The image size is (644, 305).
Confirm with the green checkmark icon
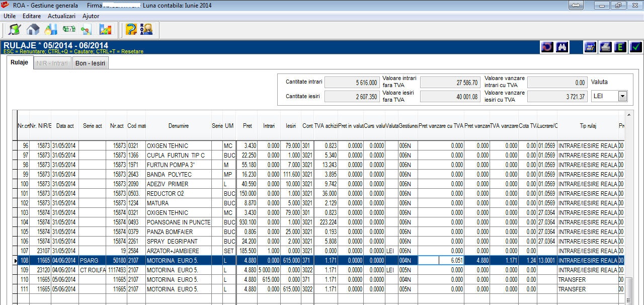tap(636, 47)
